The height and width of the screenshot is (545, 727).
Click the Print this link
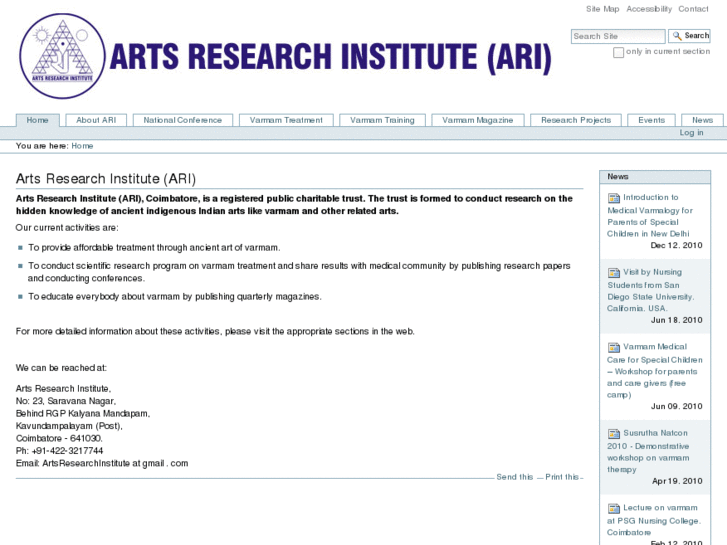tap(562, 477)
